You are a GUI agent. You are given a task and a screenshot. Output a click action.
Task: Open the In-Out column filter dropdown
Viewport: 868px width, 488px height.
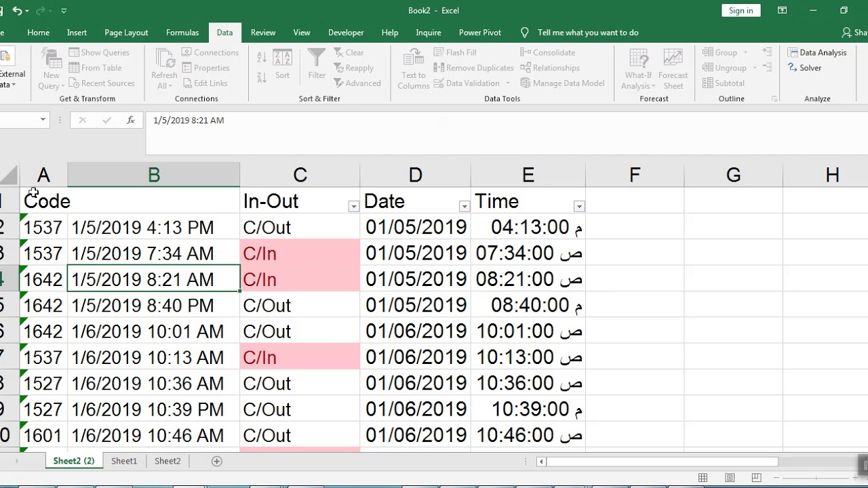353,206
